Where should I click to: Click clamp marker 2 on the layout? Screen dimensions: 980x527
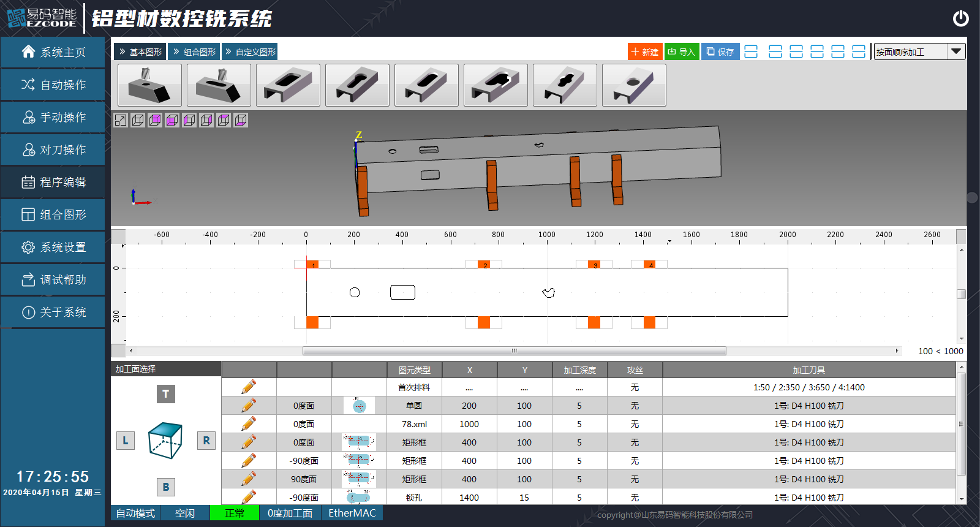point(484,265)
